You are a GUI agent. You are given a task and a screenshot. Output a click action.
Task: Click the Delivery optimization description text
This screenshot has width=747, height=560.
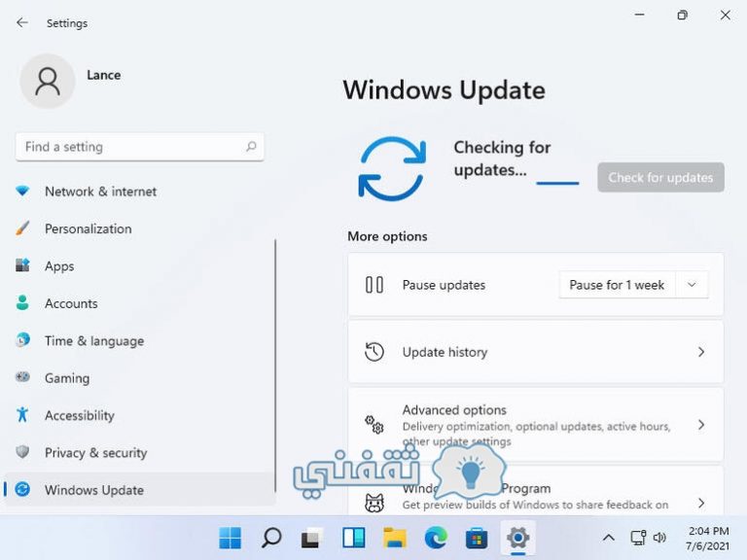tap(536, 434)
